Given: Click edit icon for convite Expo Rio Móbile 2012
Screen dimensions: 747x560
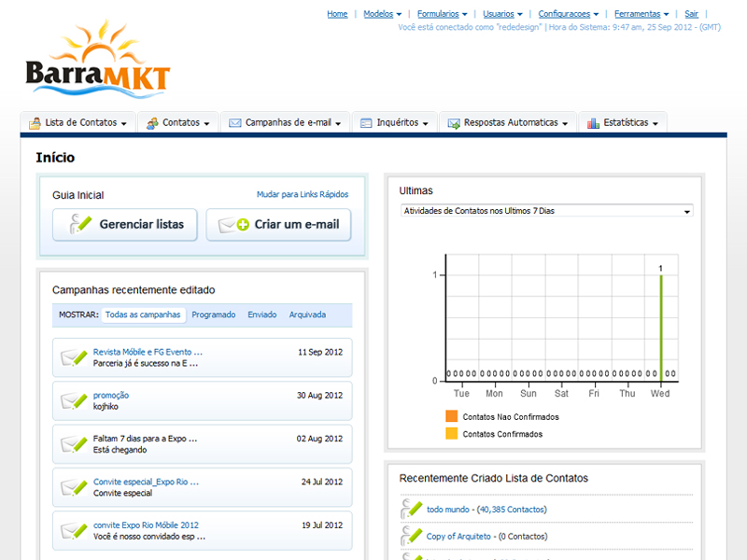Looking at the screenshot, I should click(x=74, y=531).
